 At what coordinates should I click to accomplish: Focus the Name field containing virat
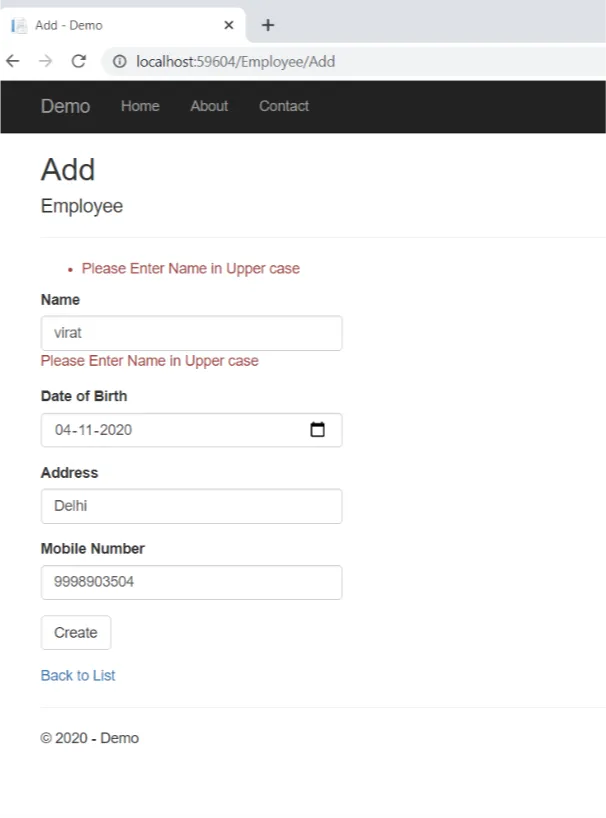191,333
